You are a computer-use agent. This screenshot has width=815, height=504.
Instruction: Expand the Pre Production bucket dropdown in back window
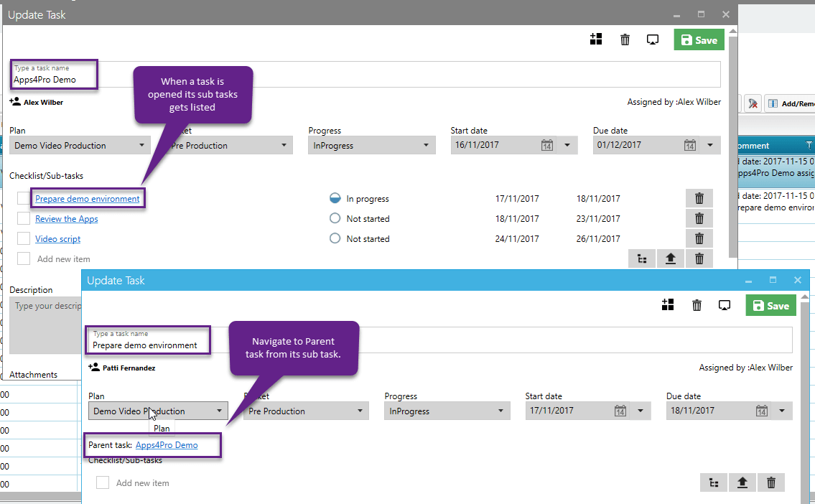pos(284,145)
